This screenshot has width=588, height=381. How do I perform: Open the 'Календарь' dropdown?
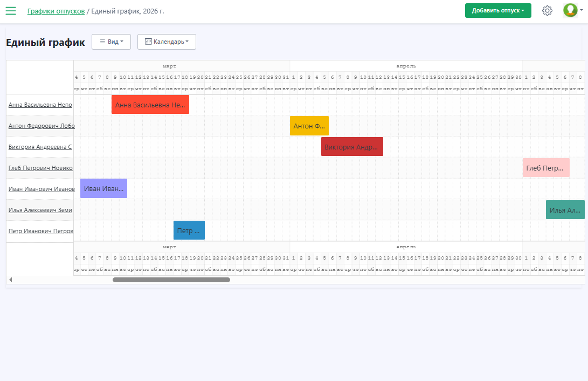(167, 42)
